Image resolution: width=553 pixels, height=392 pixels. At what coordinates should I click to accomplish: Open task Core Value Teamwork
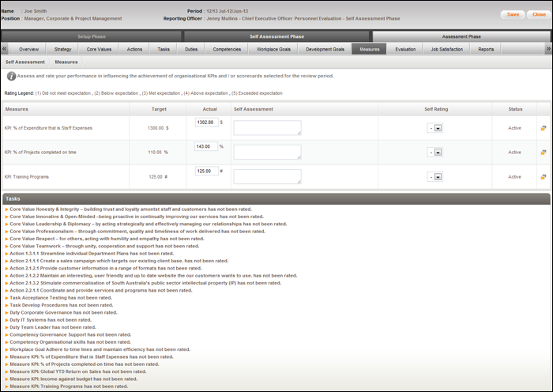pyautogui.click(x=104, y=247)
